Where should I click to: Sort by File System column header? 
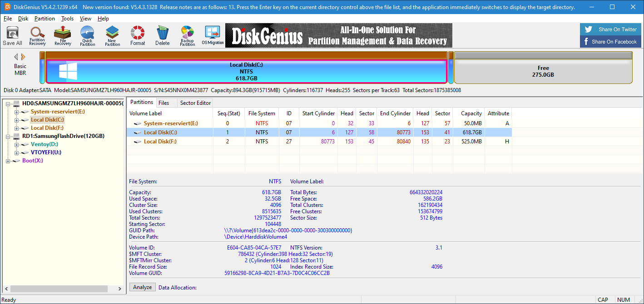click(x=262, y=113)
